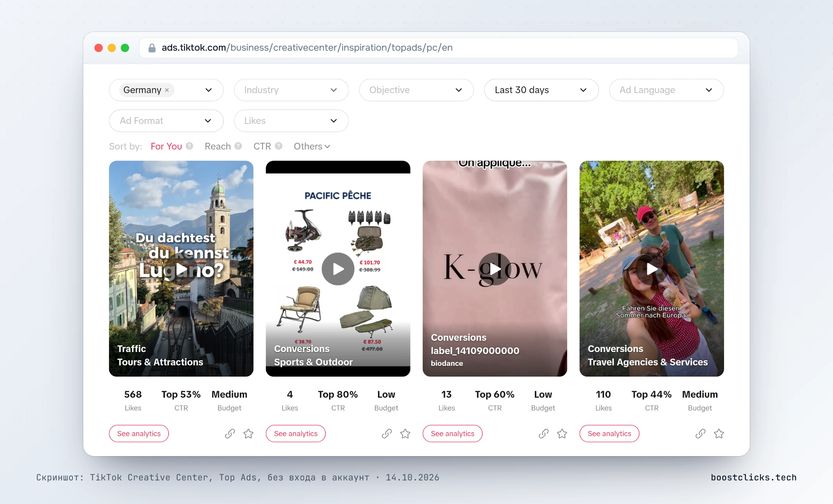Sort ads by Reach
833x504 pixels.
tap(218, 146)
